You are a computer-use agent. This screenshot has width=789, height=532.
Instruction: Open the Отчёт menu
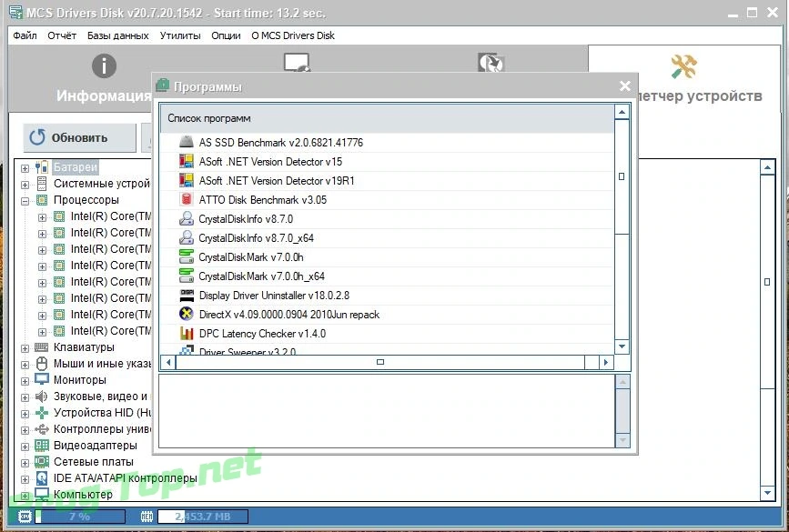click(x=62, y=35)
